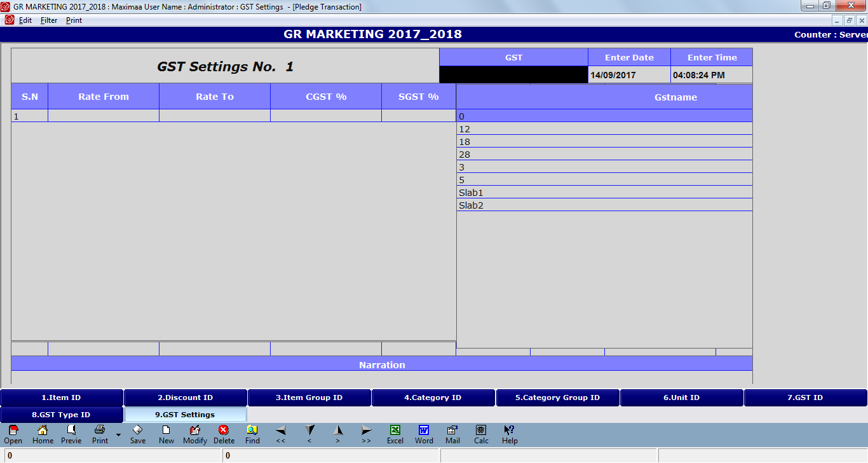Screen dimensions: 868x463
Task: Jump to the last record (>>)
Action: [x=367, y=435]
